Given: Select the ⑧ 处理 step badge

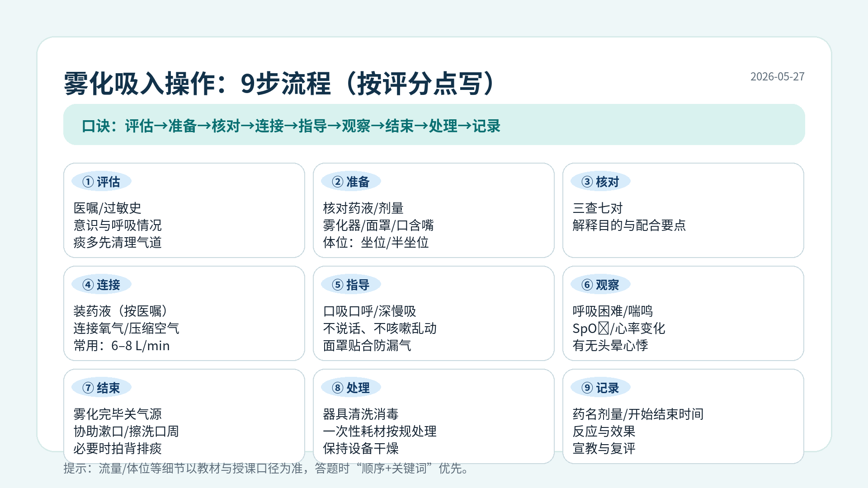Looking at the screenshot, I should pos(351,388).
